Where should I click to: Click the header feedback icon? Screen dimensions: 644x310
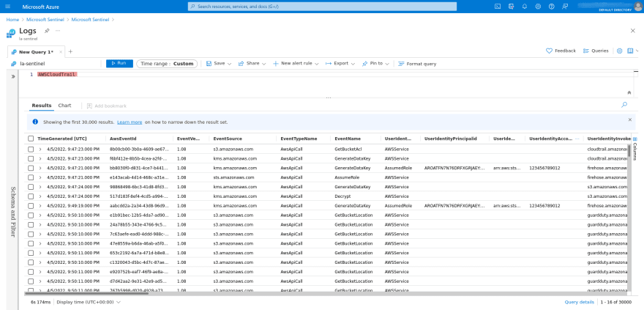tap(565, 7)
